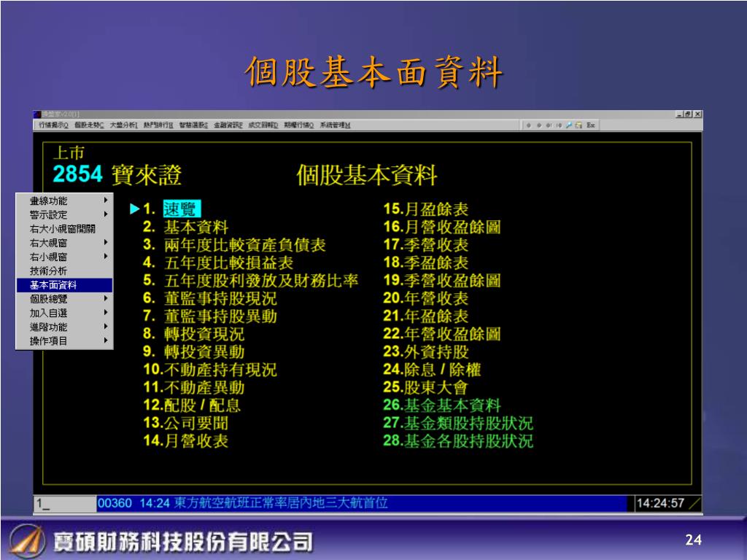This screenshot has width=747, height=560.
Task: Open item 28 基金各股持股狀況
Action: [x=458, y=441]
